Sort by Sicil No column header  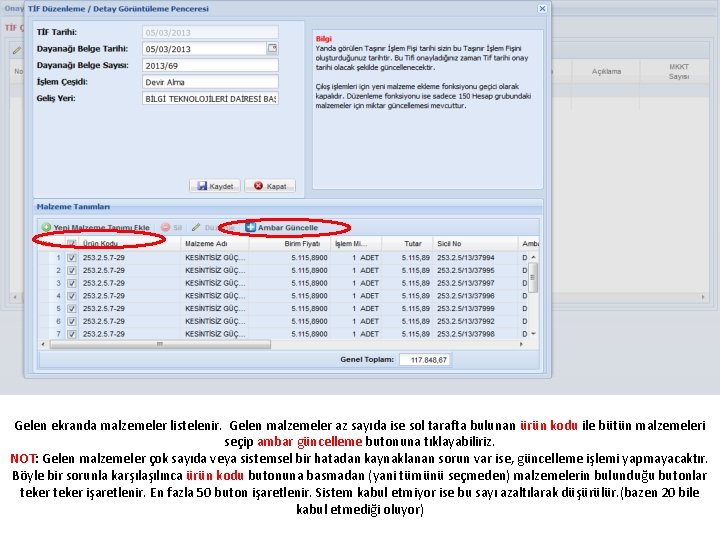476,243
